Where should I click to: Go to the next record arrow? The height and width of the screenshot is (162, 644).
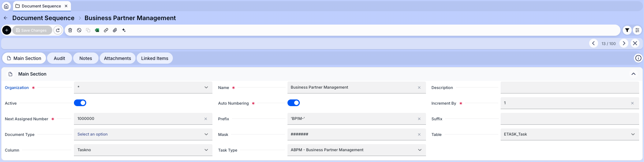point(624,43)
